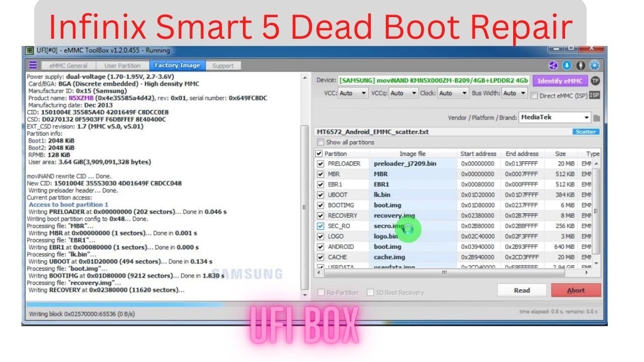644x362 pixels.
Task: Click the partition table vertical scrollbar
Action: [597, 213]
